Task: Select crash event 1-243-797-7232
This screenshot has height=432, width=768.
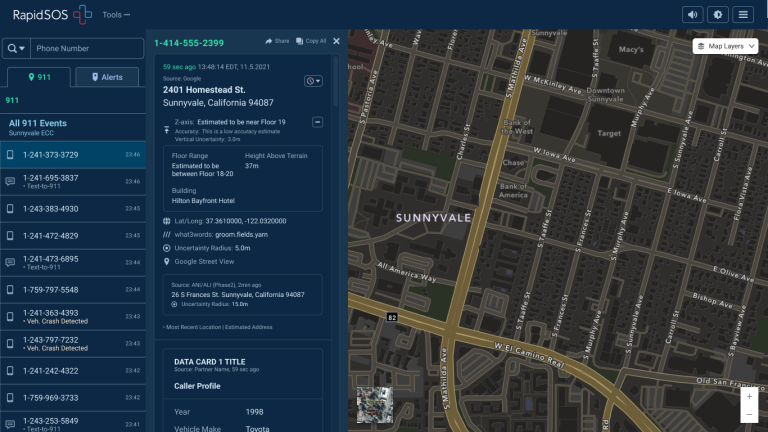Action: click(73, 343)
